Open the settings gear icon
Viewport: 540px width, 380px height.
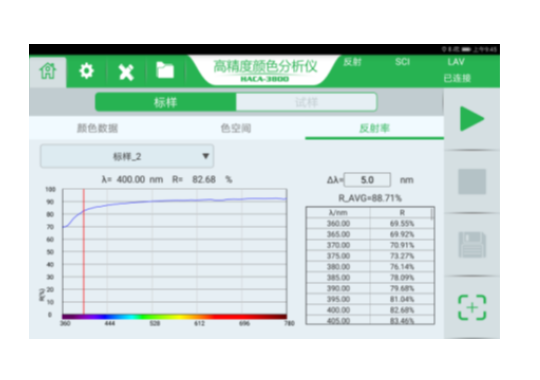[x=86, y=71]
